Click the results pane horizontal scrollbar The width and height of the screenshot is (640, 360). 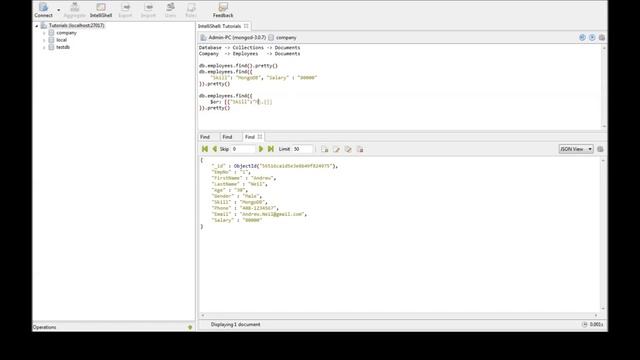click(x=399, y=316)
